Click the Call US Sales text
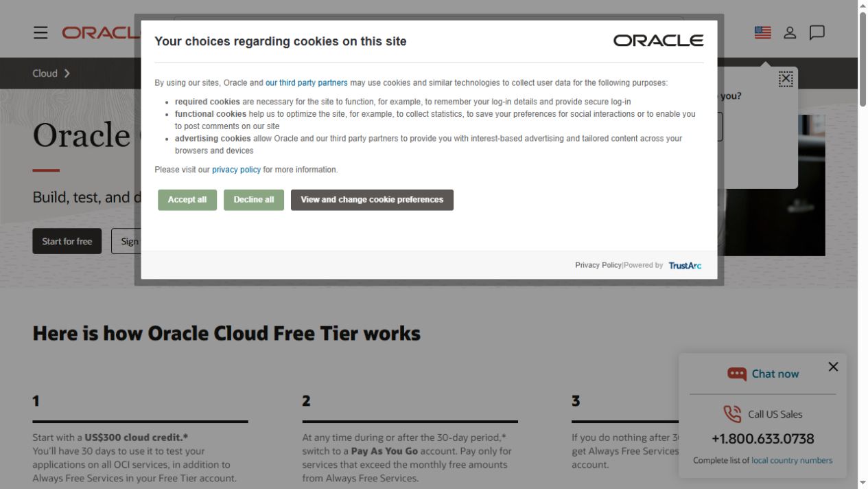This screenshot has width=868, height=489. point(775,414)
